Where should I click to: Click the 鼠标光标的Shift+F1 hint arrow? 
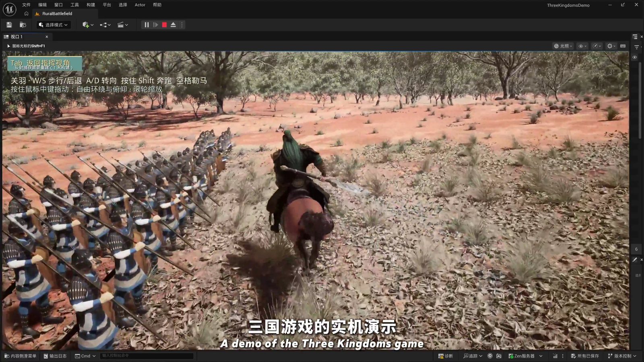[8, 46]
